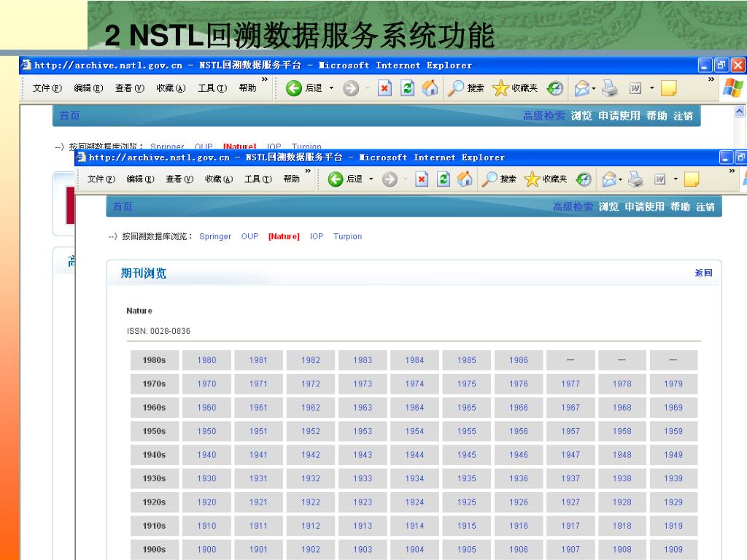The height and width of the screenshot is (560, 747).
Task: Open the Nature year 1975 link
Action: point(466,384)
